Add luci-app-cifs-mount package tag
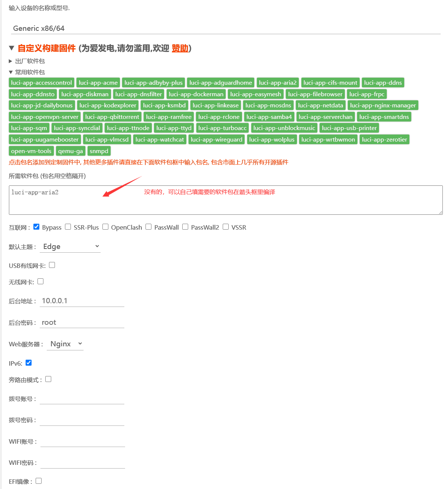 click(330, 82)
